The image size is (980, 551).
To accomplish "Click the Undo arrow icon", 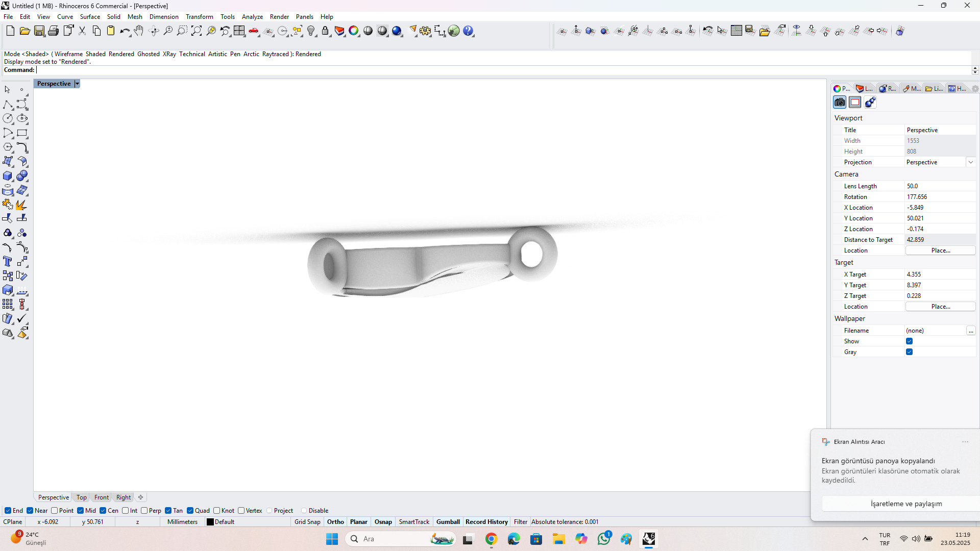I will click(x=125, y=31).
